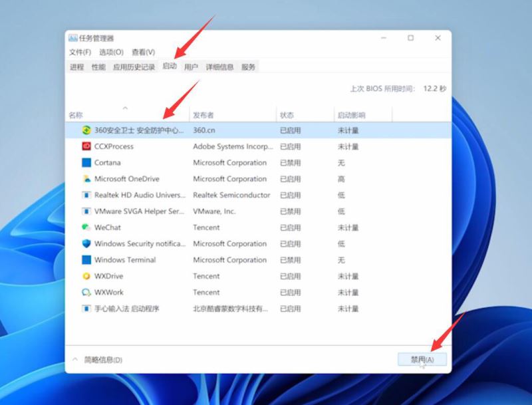The height and width of the screenshot is (405, 532).
Task: Sort by 启动影响 column header
Action: point(351,115)
